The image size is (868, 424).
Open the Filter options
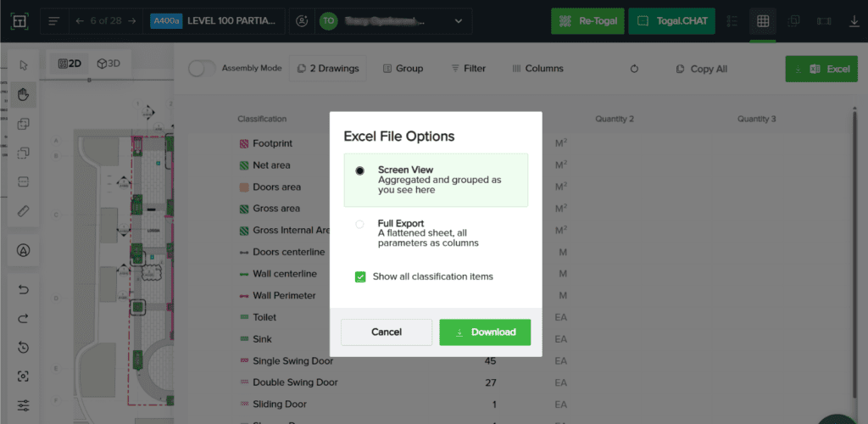tap(468, 69)
